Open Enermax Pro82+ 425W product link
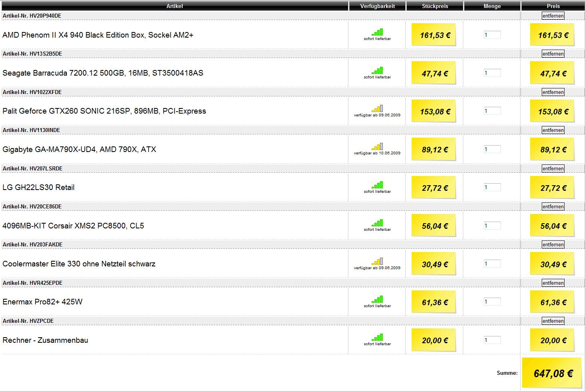Image resolution: width=585 pixels, height=392 pixels. (x=42, y=302)
